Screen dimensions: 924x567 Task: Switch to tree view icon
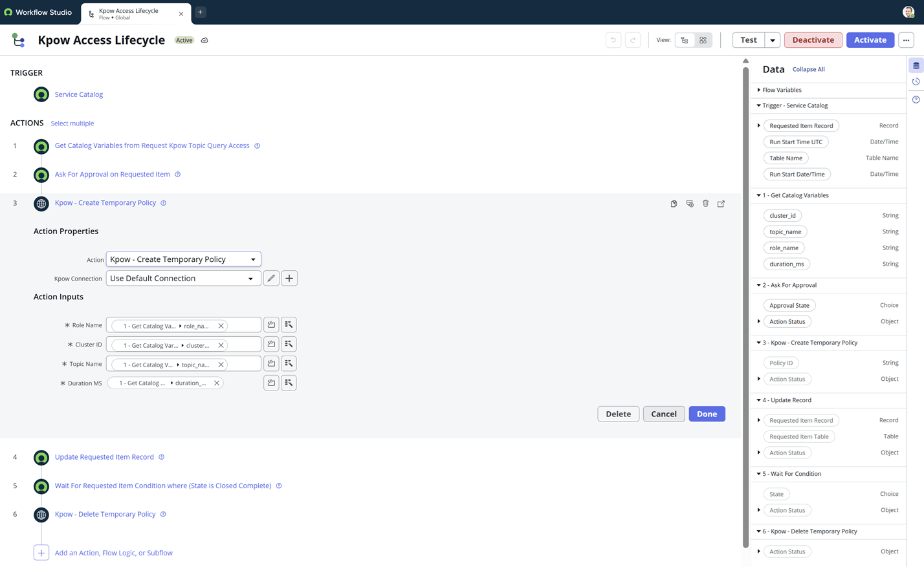685,40
